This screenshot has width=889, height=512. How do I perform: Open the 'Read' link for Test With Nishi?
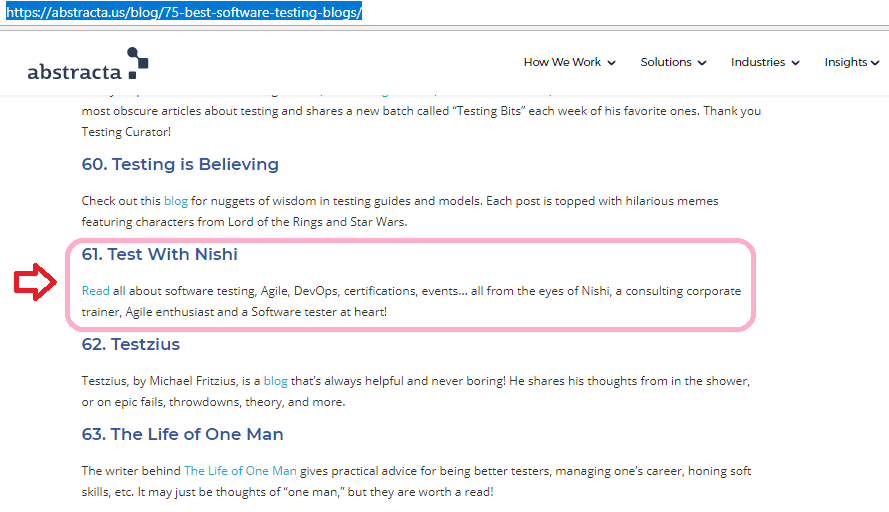point(95,291)
